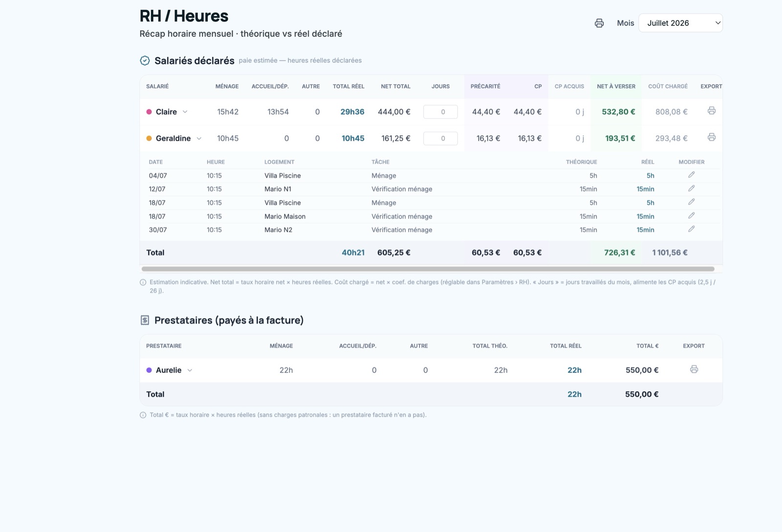782x532 pixels.
Task: Click the info icon beside Total € note
Action: (143, 415)
